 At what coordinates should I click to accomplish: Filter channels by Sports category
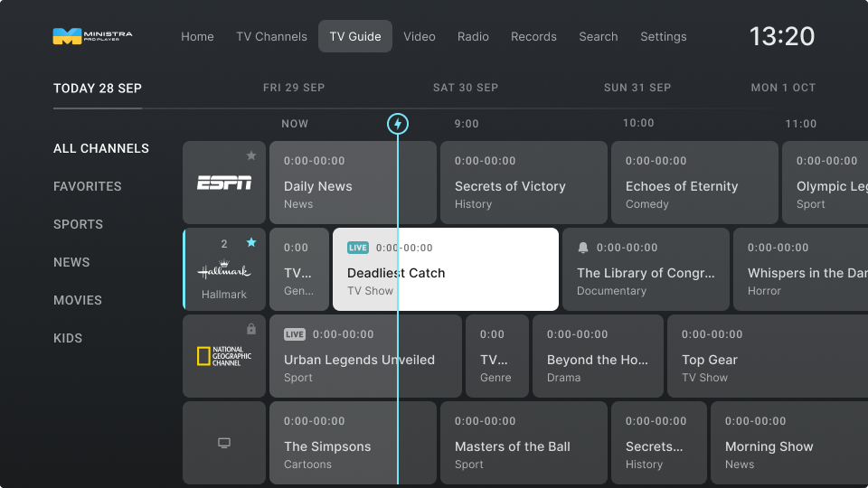tap(78, 224)
